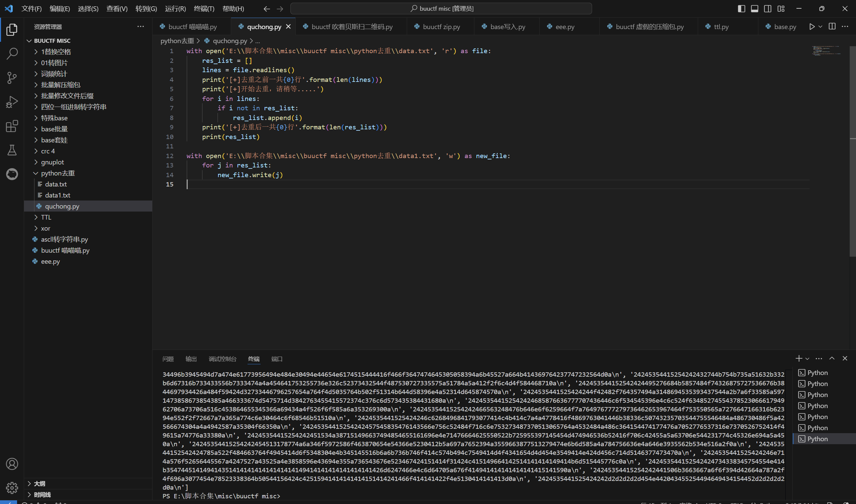Screen dimensions: 856x504
Task: Open run button dropdown arrow
Action: pos(820,26)
